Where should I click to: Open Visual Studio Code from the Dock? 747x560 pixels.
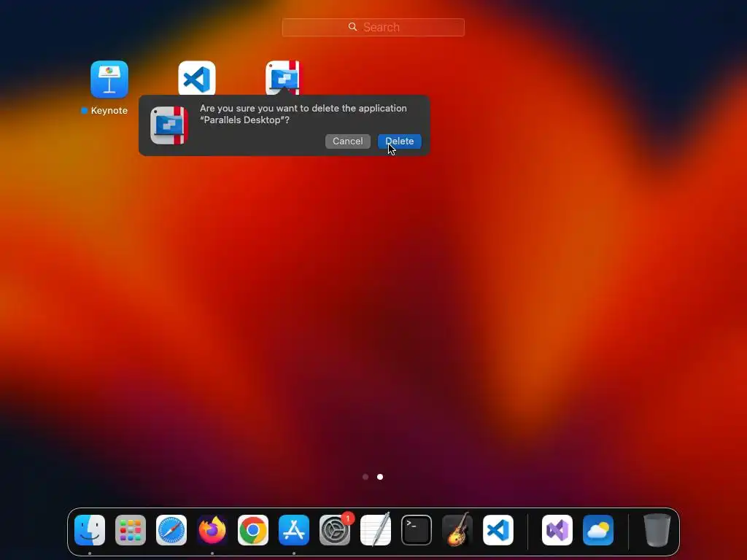coord(498,530)
